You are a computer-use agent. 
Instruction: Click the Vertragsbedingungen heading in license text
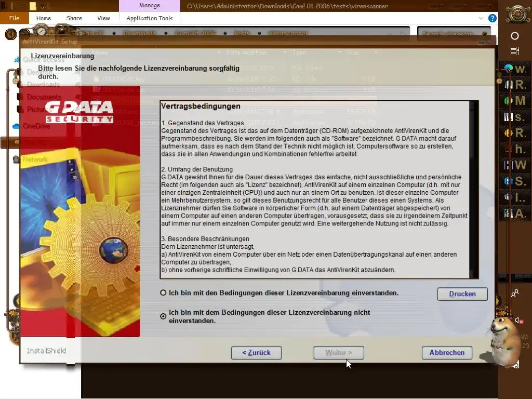[x=201, y=106]
